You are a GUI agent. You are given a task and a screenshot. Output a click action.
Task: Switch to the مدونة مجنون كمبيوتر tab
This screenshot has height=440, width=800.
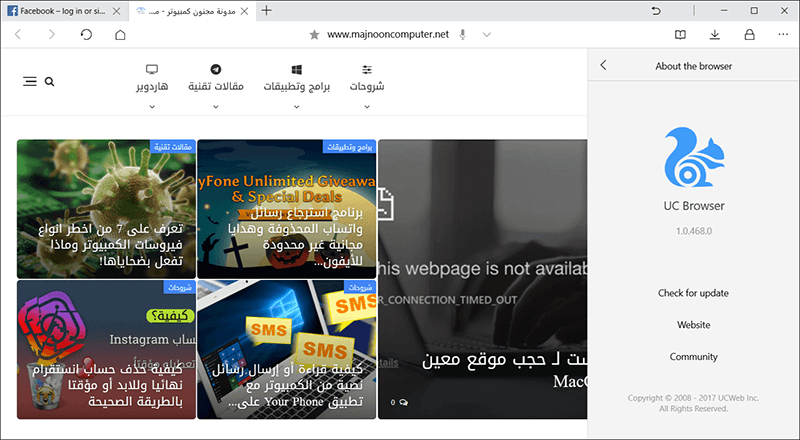point(190,11)
